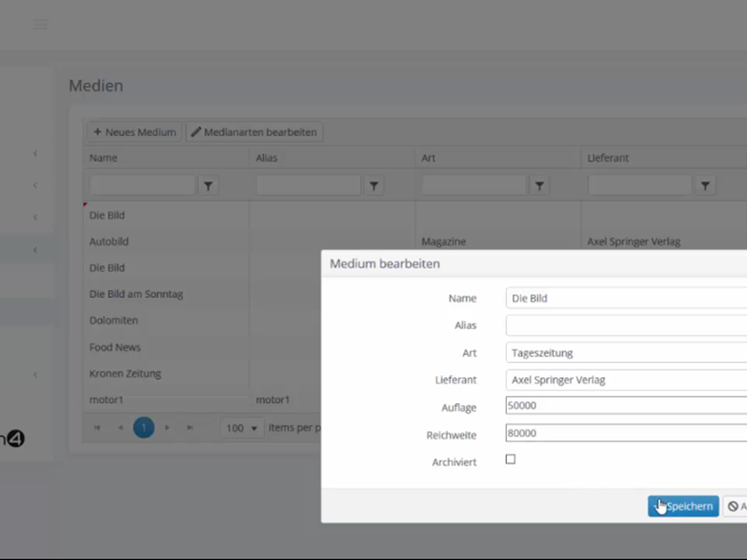Open the Art dropdown showing Tageszeitung

[x=626, y=353]
